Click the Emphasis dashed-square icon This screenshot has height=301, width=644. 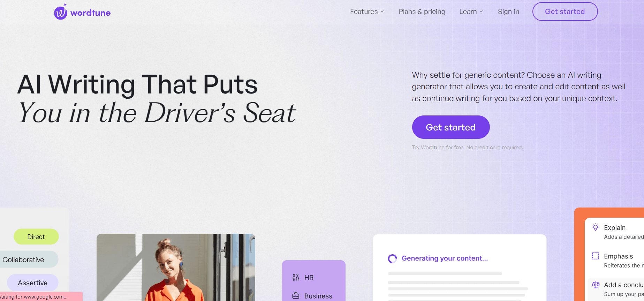(596, 256)
